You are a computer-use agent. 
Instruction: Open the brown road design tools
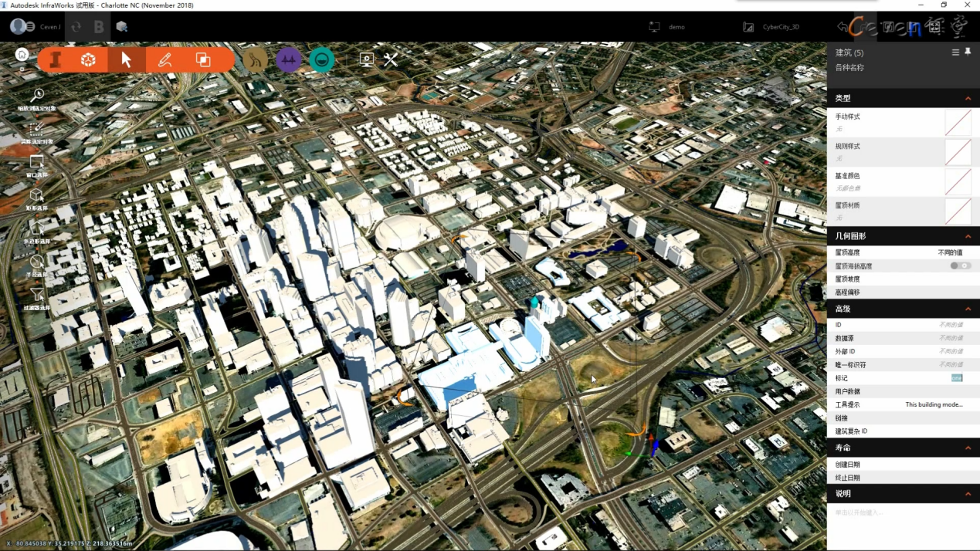(x=256, y=59)
